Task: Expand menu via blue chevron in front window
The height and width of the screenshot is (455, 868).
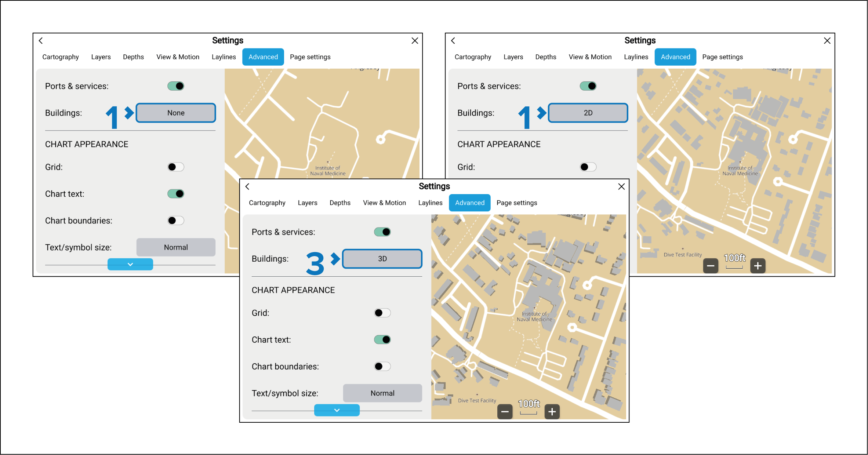Action: (337, 410)
